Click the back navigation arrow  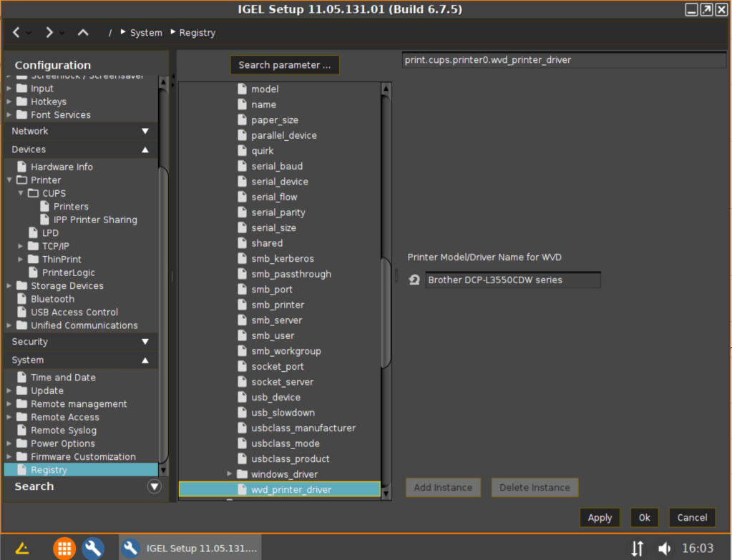pos(16,33)
